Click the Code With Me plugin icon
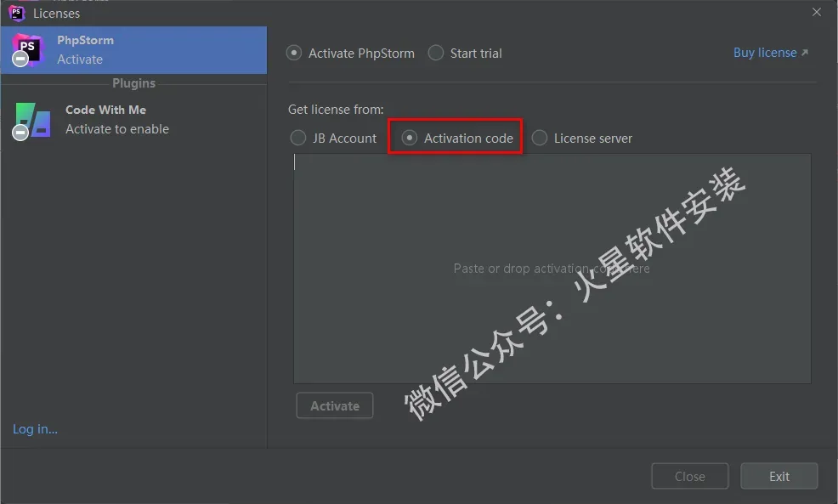 [32, 121]
